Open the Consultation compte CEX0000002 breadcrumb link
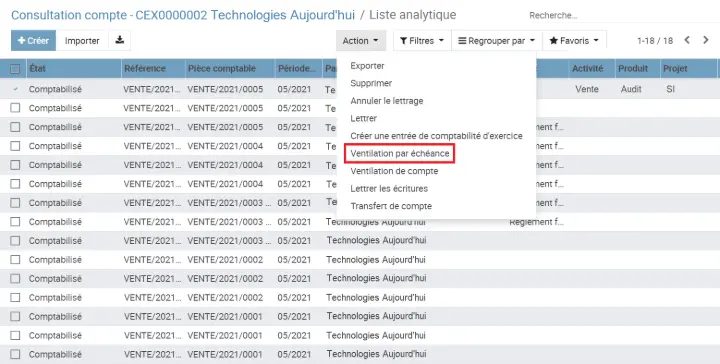The width and height of the screenshot is (720, 364). point(183,15)
